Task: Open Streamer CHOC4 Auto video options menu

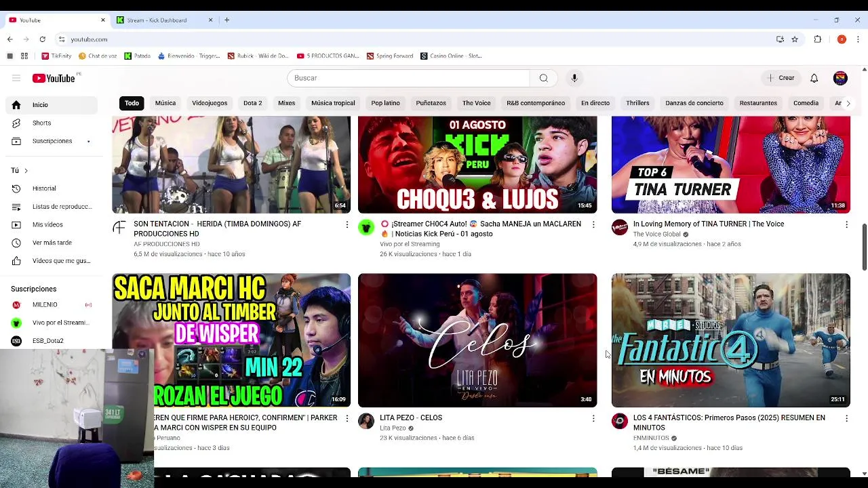Action: tap(593, 224)
